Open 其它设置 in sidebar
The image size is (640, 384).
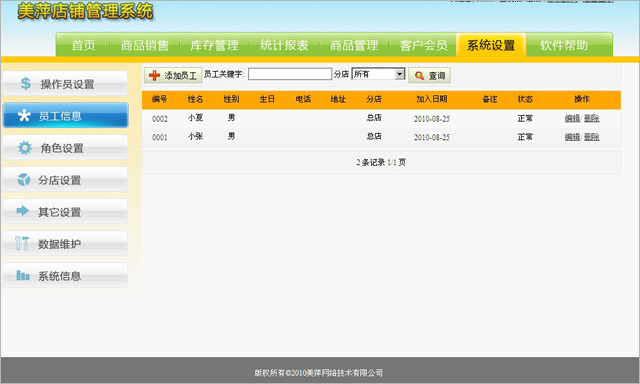click(65, 211)
